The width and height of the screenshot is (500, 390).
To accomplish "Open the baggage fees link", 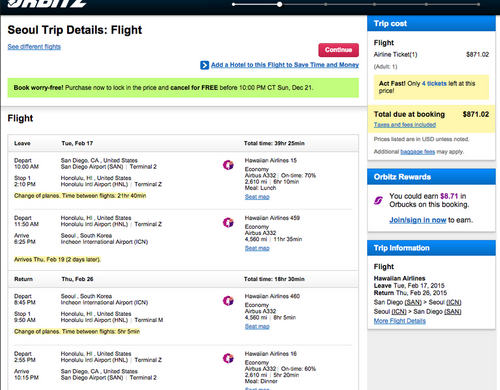I will (x=417, y=152).
